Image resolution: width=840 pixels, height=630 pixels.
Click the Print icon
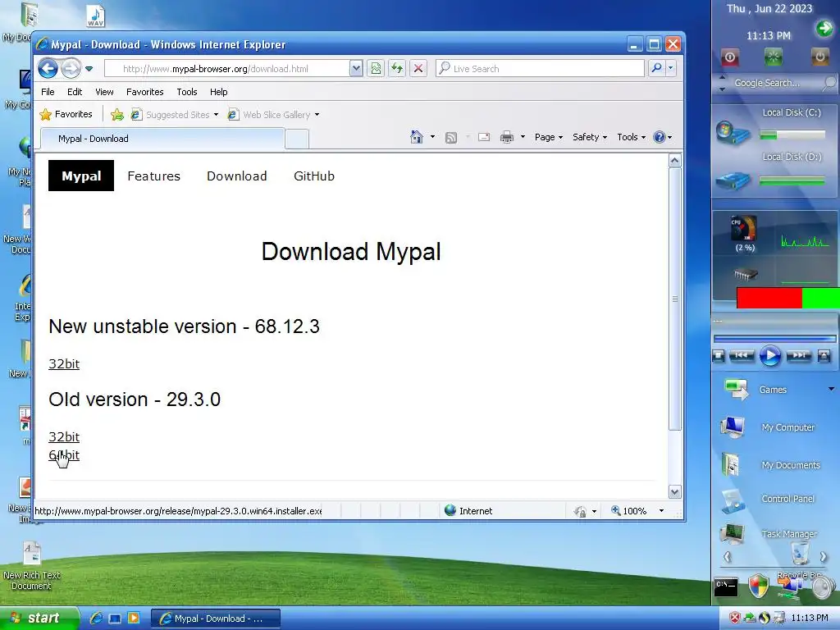click(506, 138)
